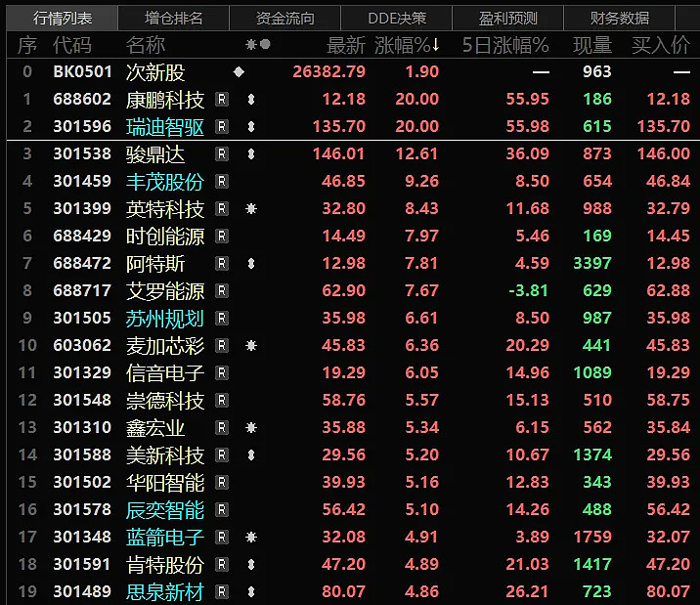Click the R badge for 英特科技
Viewport: 700px width, 605px height.
[x=222, y=208]
